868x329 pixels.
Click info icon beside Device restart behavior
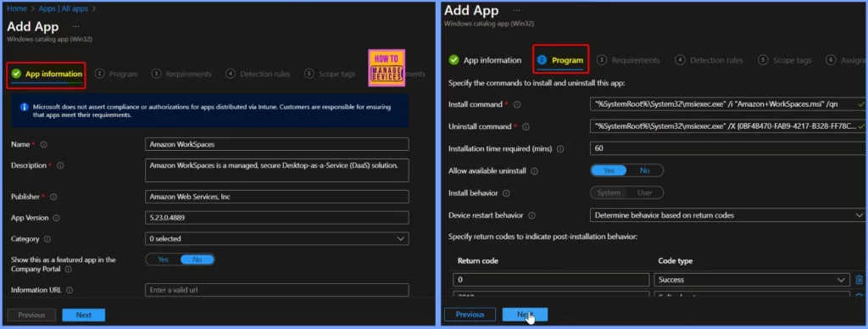pyautogui.click(x=532, y=215)
